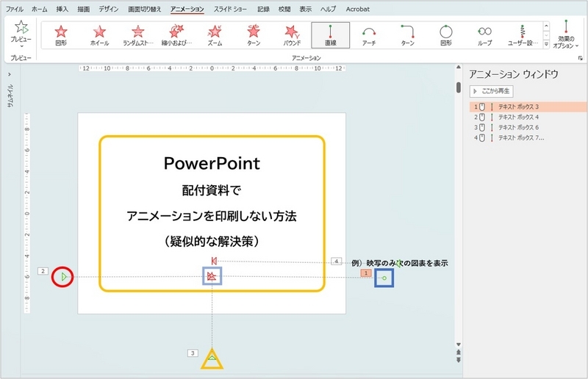Switch to the ホーム tab
This screenshot has width=588, height=379.
coord(40,9)
